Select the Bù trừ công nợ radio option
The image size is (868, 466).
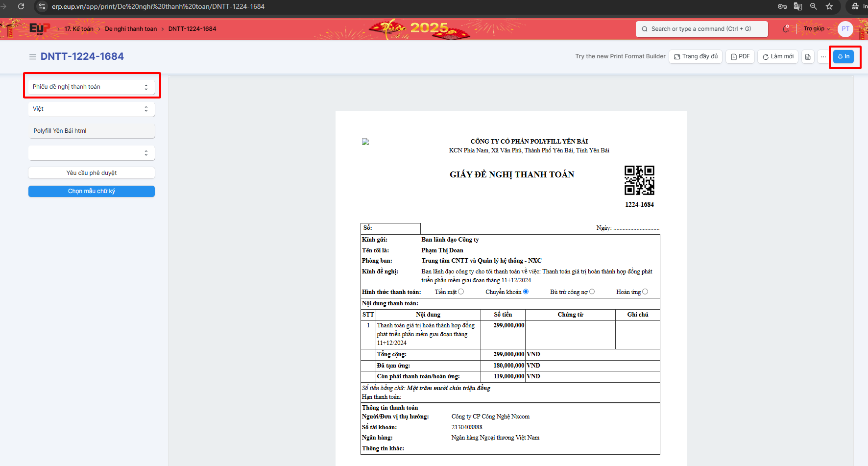(592, 292)
